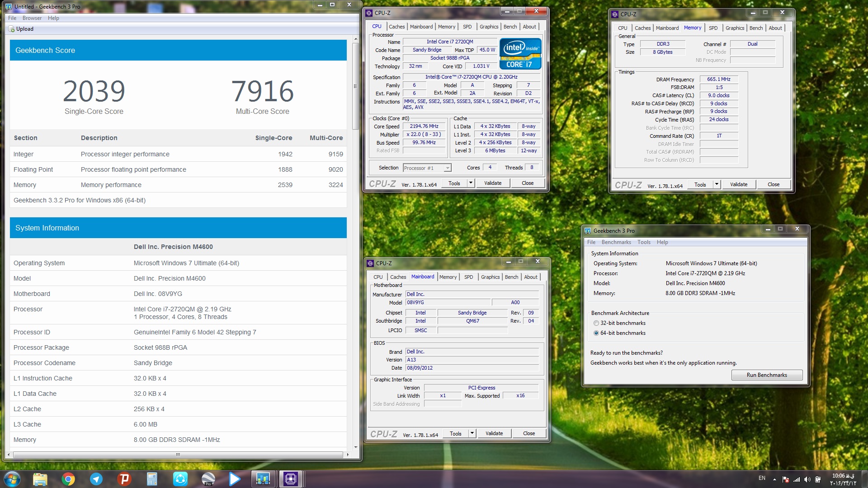Expand the Tools arrow in the CPU-Z Memory window
This screenshot has height=488, width=868.
717,184
